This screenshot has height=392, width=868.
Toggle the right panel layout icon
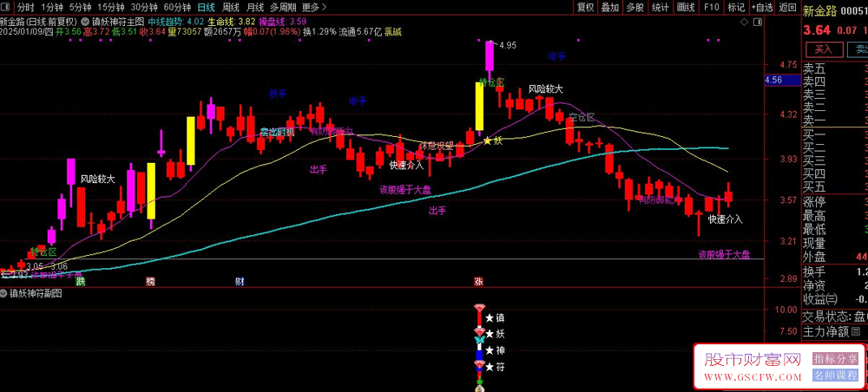pyautogui.click(x=756, y=22)
